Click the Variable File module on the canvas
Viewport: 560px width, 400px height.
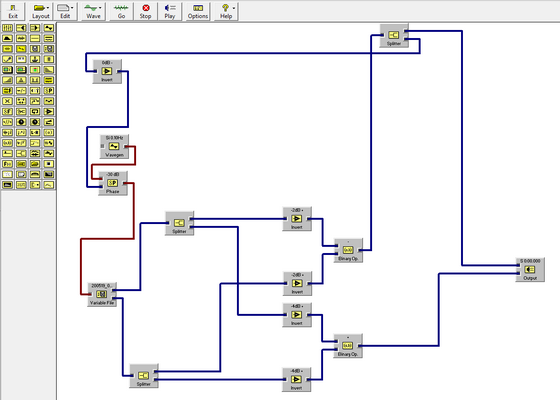tap(102, 295)
